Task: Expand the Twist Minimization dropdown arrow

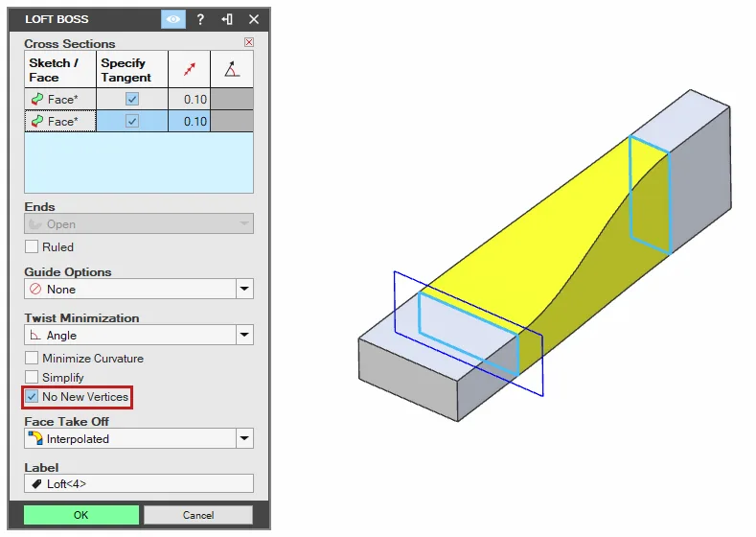Action: pos(244,335)
